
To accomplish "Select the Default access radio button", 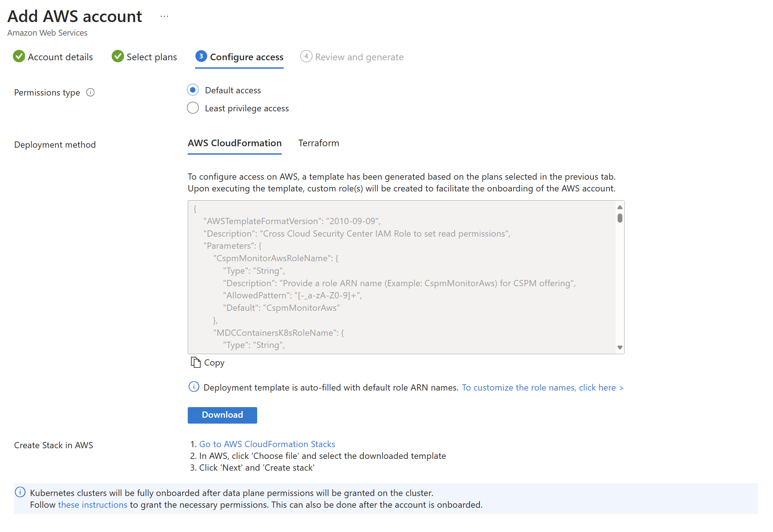I will pyautogui.click(x=193, y=90).
